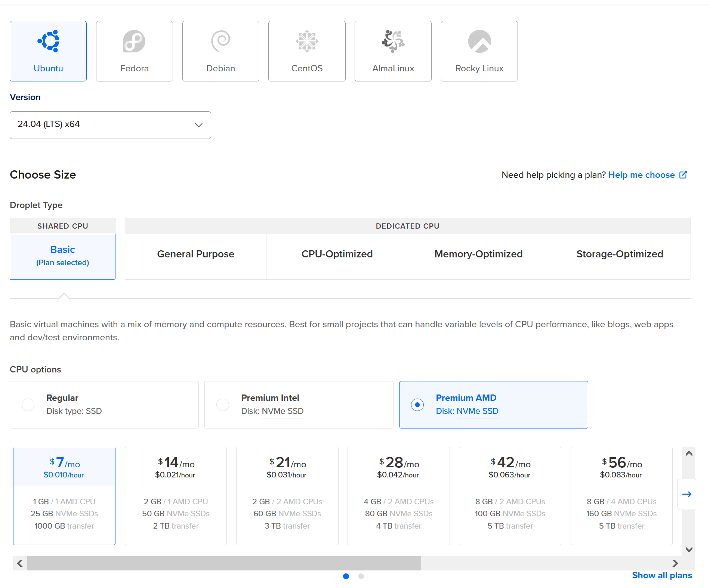Image resolution: width=710 pixels, height=588 pixels.
Task: Click the Rocky Linux label text
Action: [479, 68]
